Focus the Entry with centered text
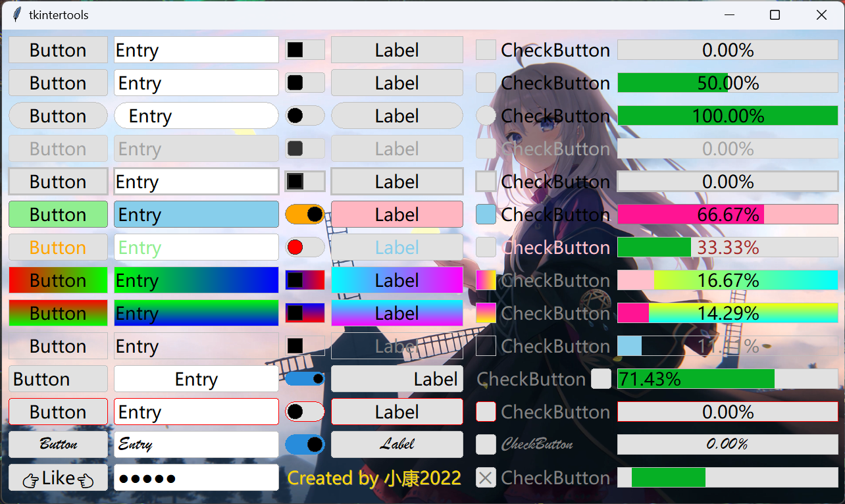This screenshot has height=504, width=845. point(196,379)
